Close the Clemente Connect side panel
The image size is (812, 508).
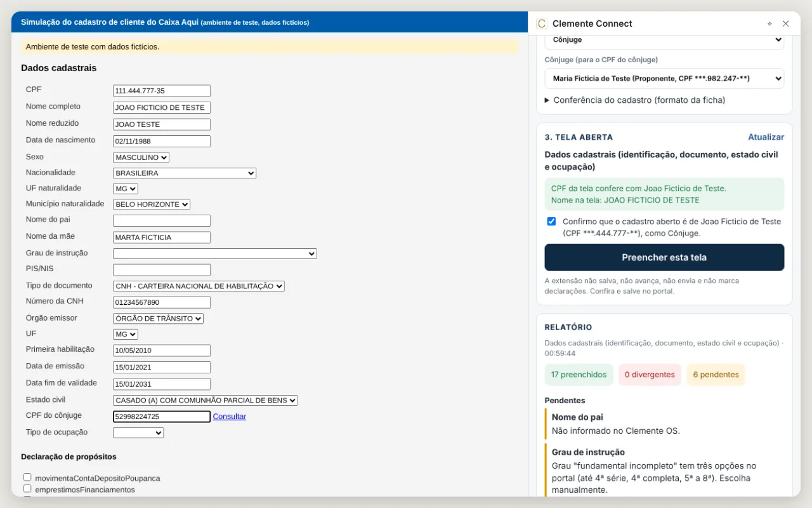pos(786,23)
